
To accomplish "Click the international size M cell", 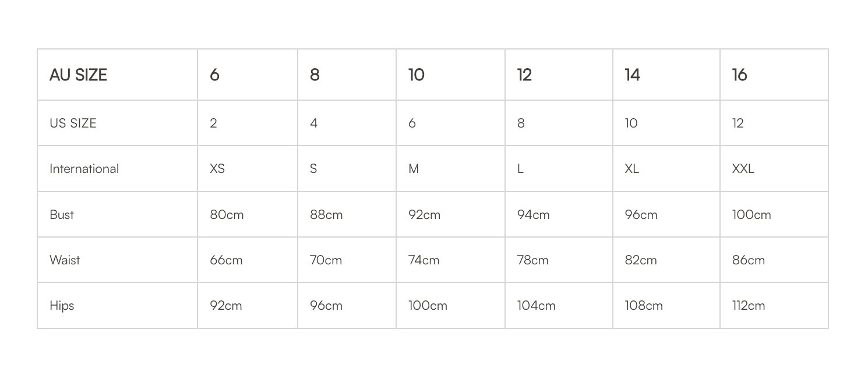I will click(x=450, y=169).
